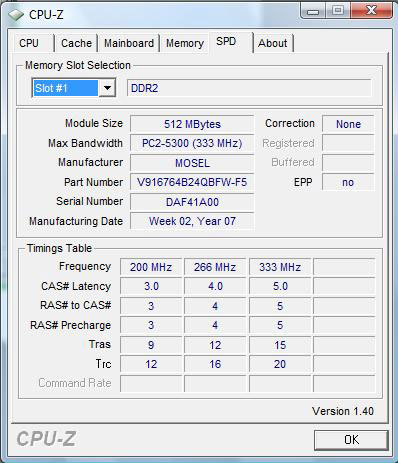Screen dimensions: 398x463
Task: Click the RAS# Precharge value 5
Action: (x=280, y=325)
